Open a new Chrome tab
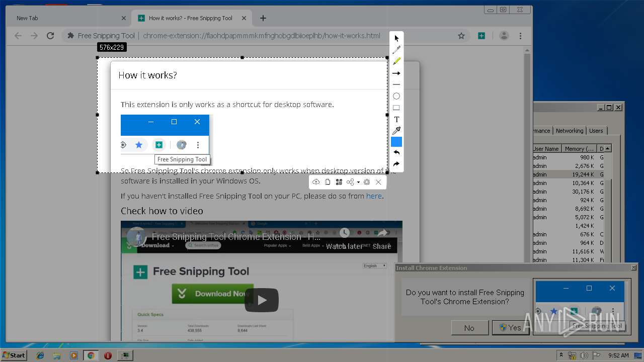This screenshot has width=644, height=362. (x=263, y=18)
